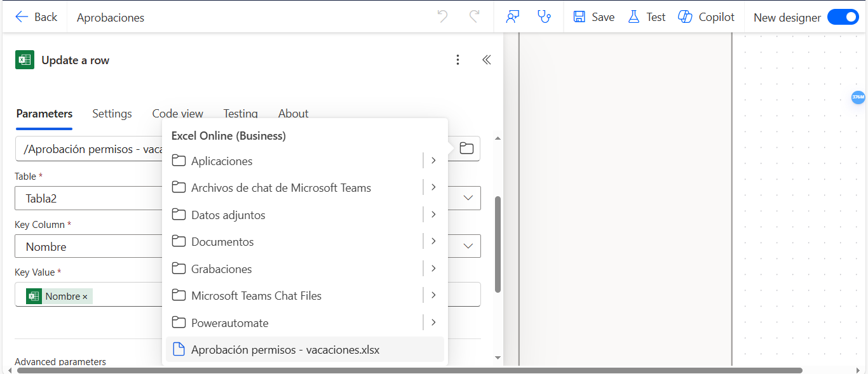Screen dimensions: 868x374
Task: Collapse the panel with double-chevron icon
Action: pos(487,60)
